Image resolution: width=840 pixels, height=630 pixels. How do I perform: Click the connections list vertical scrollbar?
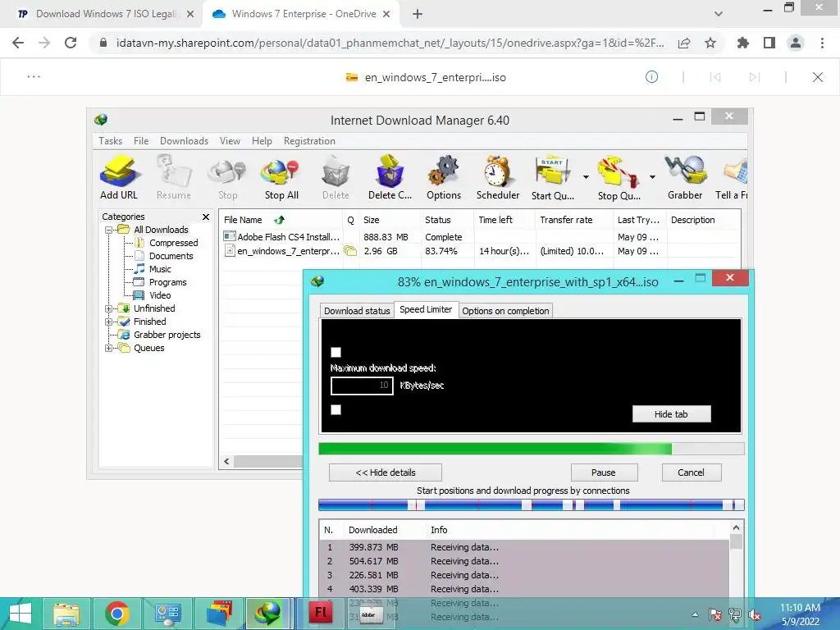click(737, 559)
